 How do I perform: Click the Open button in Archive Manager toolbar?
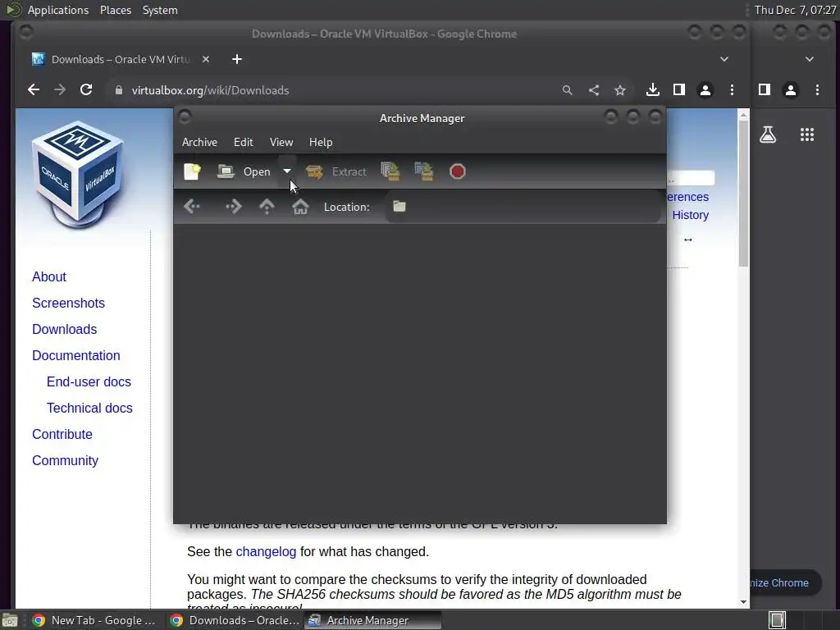click(244, 171)
